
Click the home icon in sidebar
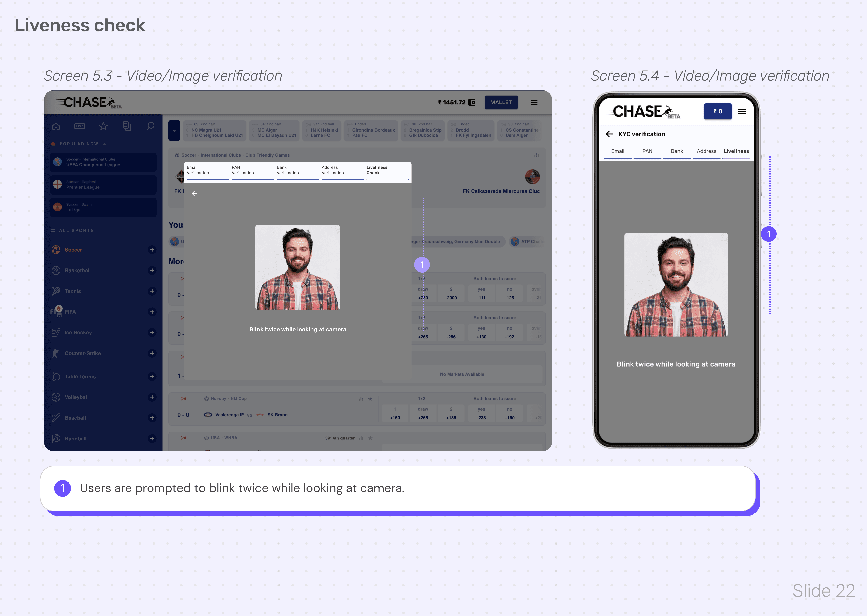tap(56, 126)
